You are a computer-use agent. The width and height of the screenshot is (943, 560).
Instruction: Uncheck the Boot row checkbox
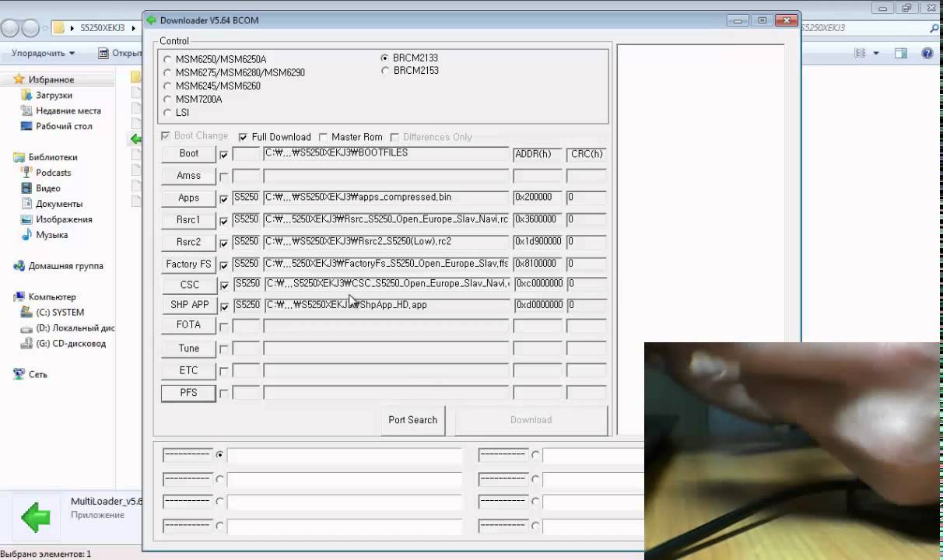pyautogui.click(x=224, y=155)
